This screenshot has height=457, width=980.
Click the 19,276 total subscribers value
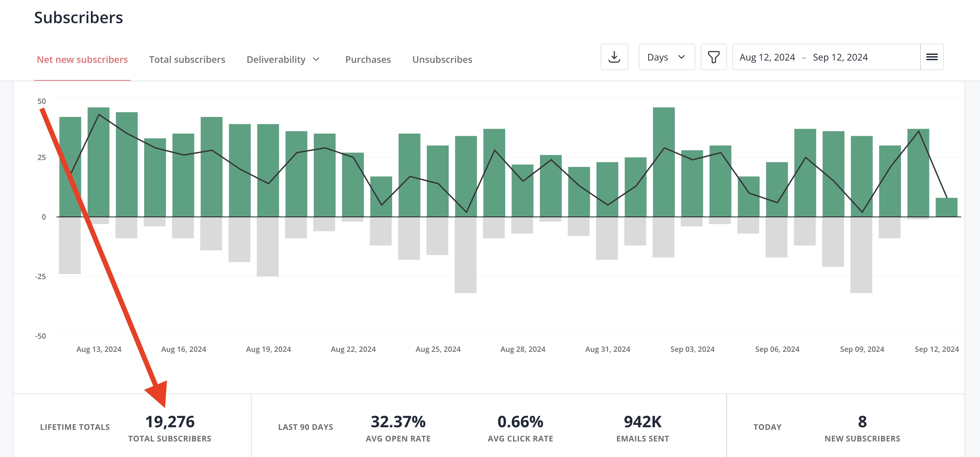tap(170, 421)
